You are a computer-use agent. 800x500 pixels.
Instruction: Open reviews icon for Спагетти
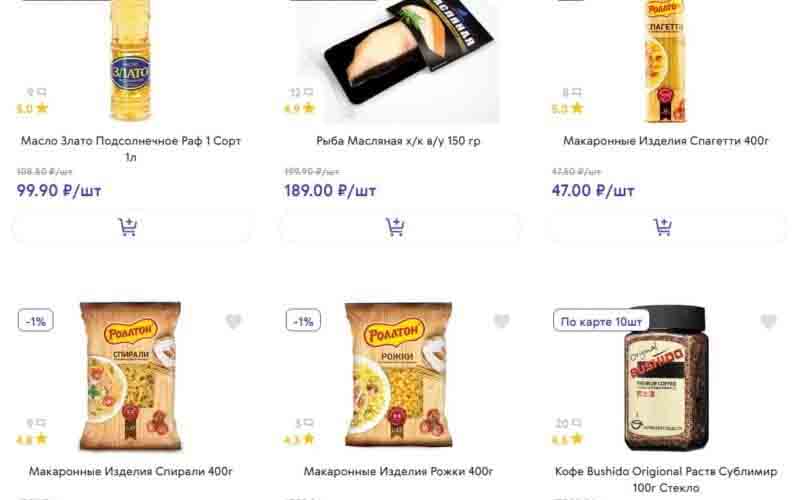pyautogui.click(x=577, y=92)
